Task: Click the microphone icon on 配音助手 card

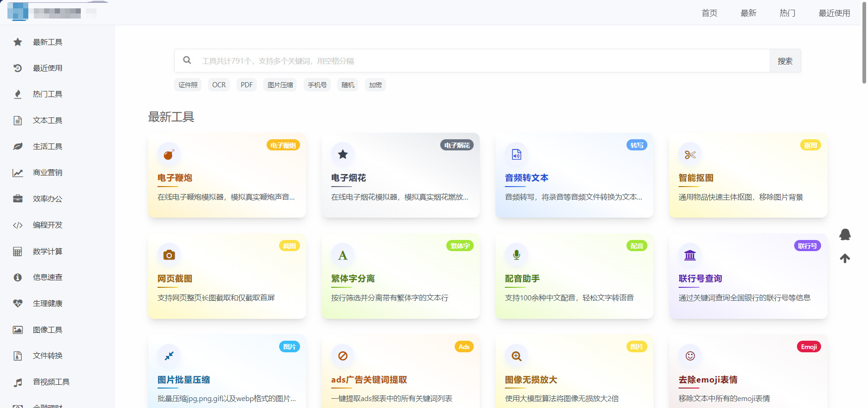Action: tap(516, 255)
